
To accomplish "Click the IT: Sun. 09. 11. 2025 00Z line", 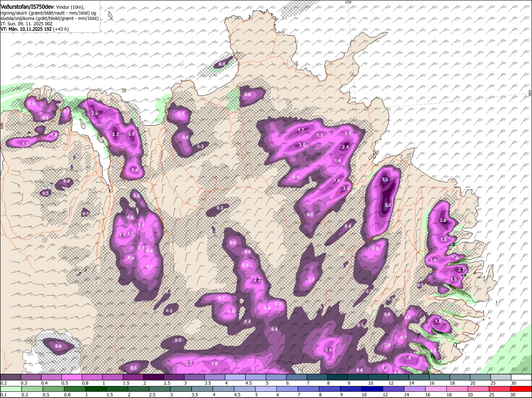I will tap(27, 24).
